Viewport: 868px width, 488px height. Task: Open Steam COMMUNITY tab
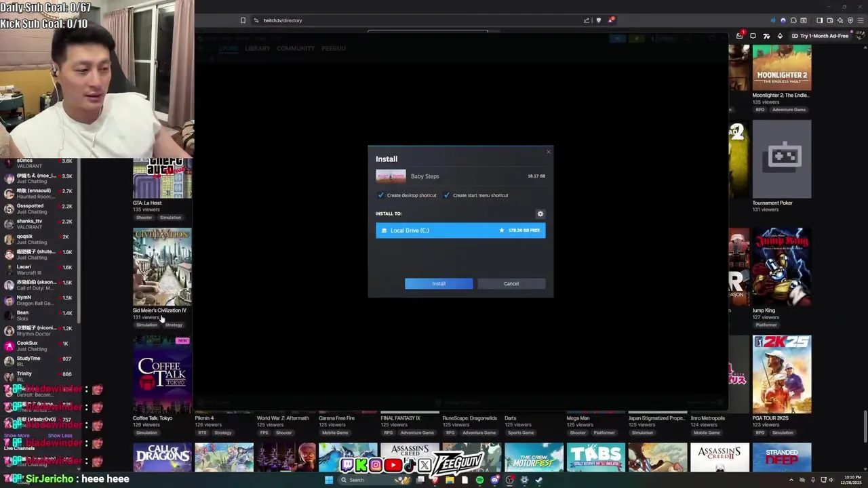click(296, 48)
